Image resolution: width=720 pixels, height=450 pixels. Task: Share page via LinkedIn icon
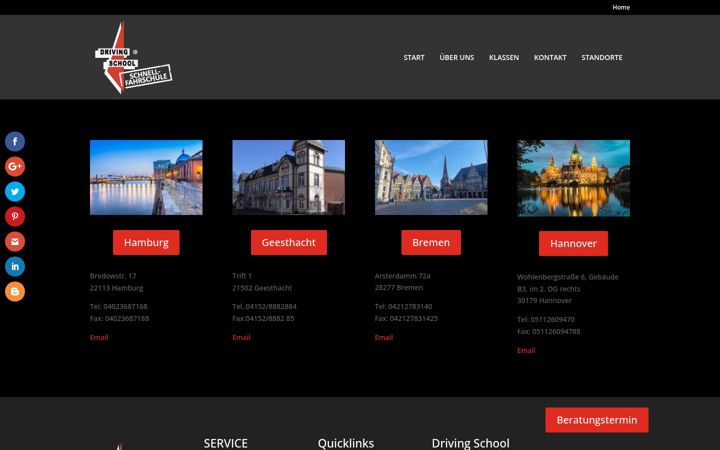15,266
